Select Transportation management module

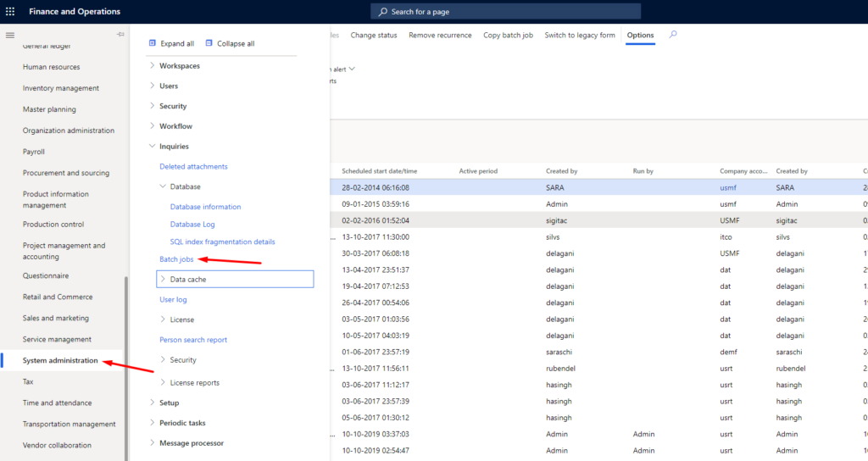pyautogui.click(x=70, y=424)
